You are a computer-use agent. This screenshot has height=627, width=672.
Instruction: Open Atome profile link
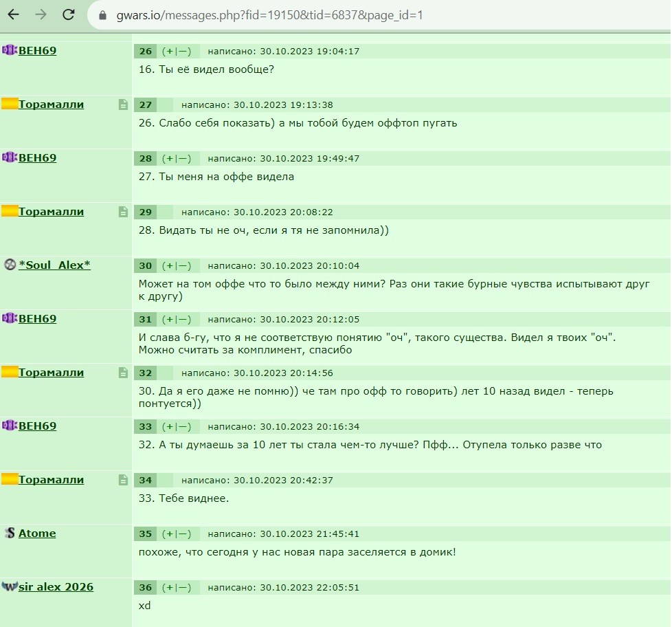point(37,533)
